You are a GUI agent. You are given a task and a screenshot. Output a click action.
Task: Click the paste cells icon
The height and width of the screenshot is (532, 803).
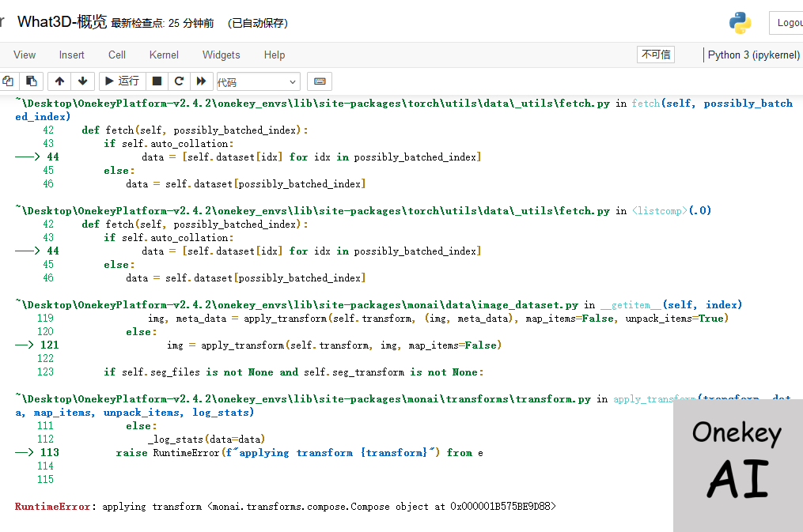31,81
